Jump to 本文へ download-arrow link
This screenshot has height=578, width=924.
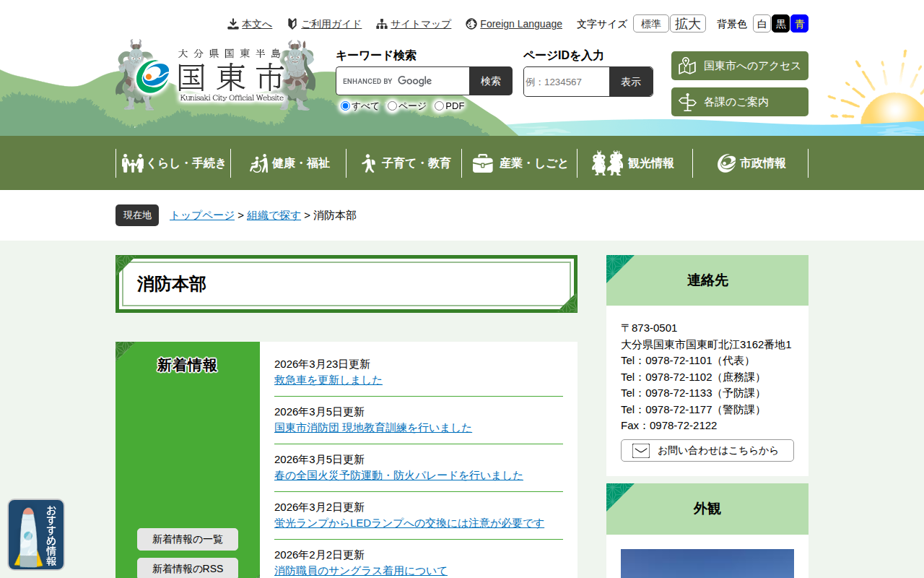click(x=250, y=24)
